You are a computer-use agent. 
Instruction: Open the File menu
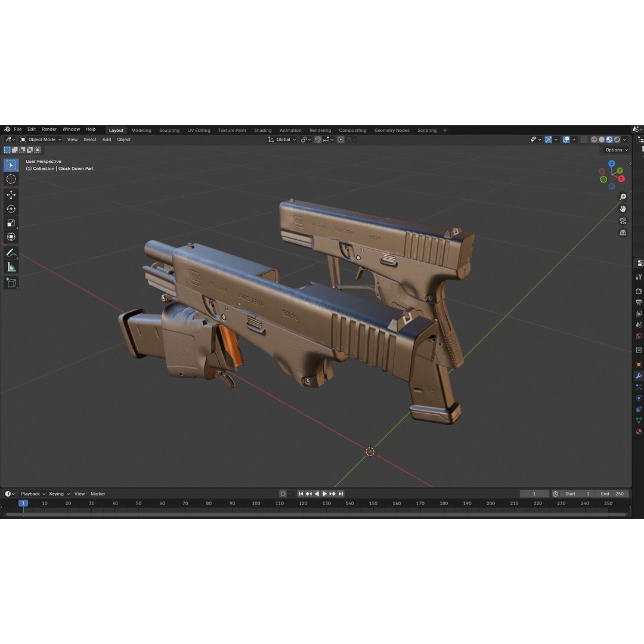(x=18, y=129)
